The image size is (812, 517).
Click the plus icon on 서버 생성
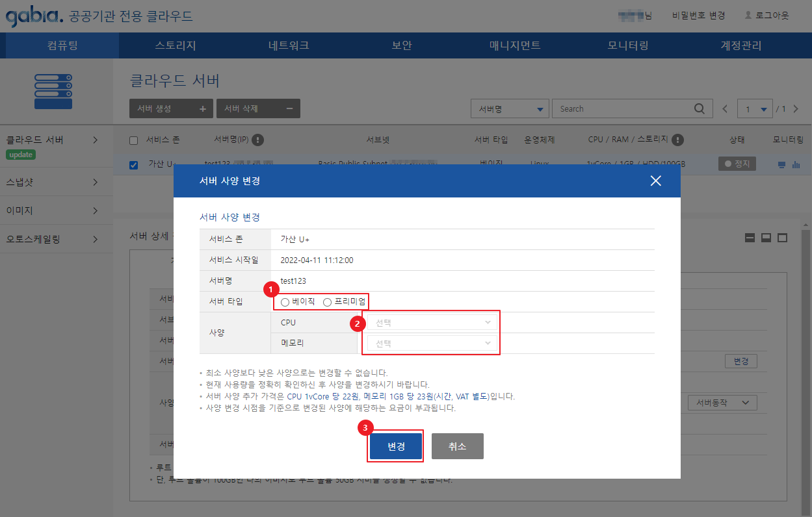[202, 109]
